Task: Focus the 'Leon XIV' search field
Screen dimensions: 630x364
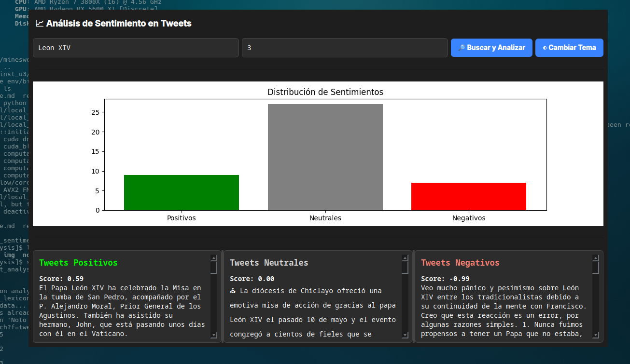Action: click(136, 48)
